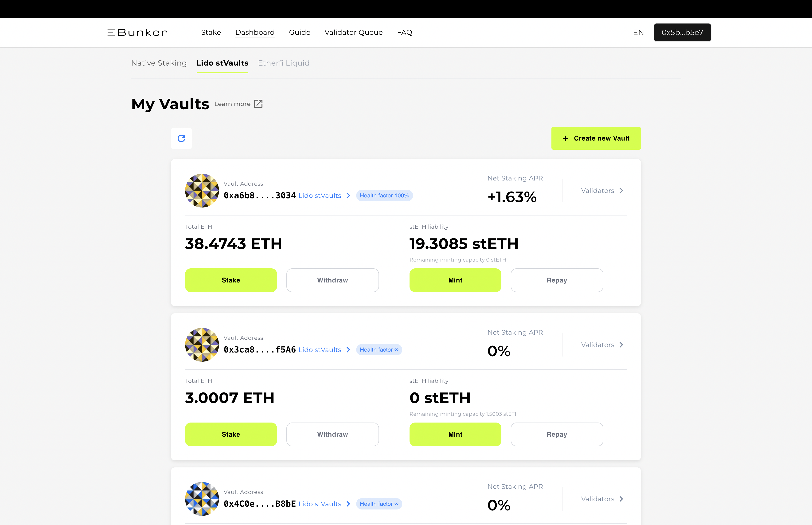Click Create new Vault button

pyautogui.click(x=596, y=138)
